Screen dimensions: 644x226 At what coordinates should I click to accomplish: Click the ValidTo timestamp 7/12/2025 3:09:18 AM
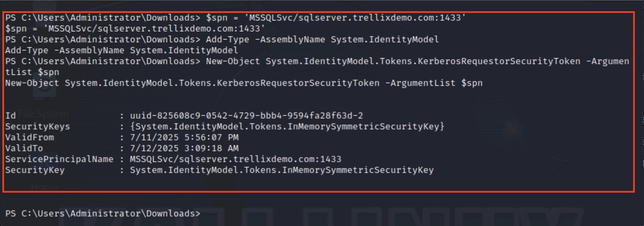point(184,148)
